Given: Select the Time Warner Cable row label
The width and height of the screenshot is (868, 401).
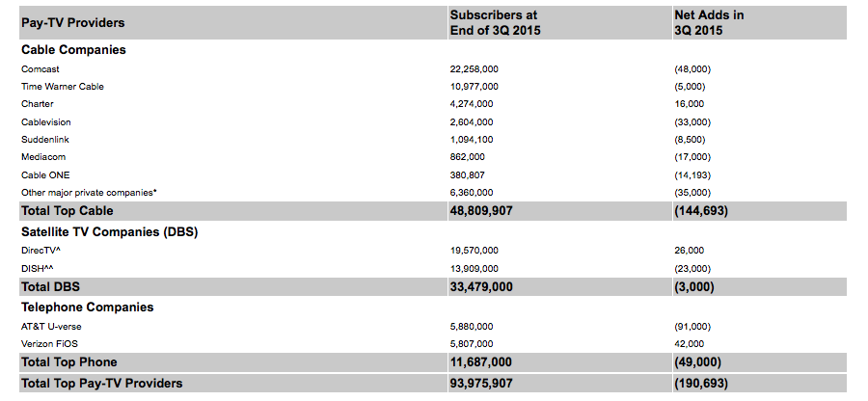Looking at the screenshot, I should click(x=62, y=87).
